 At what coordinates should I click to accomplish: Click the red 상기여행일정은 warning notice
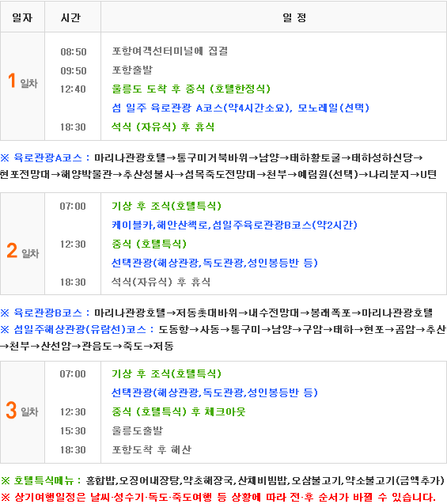tap(218, 497)
